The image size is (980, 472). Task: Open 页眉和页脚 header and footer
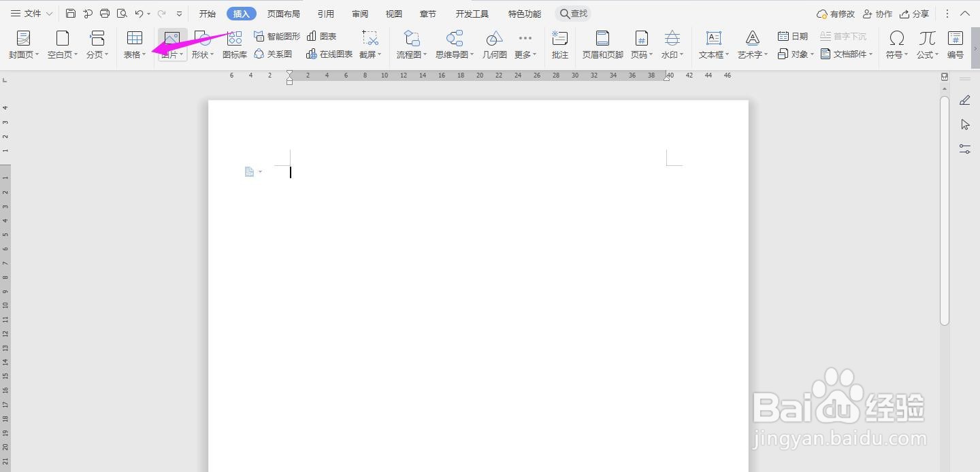(x=603, y=45)
